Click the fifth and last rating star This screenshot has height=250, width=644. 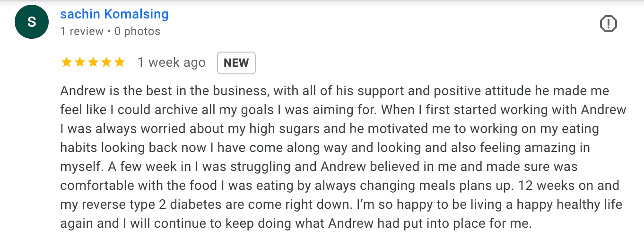[120, 62]
